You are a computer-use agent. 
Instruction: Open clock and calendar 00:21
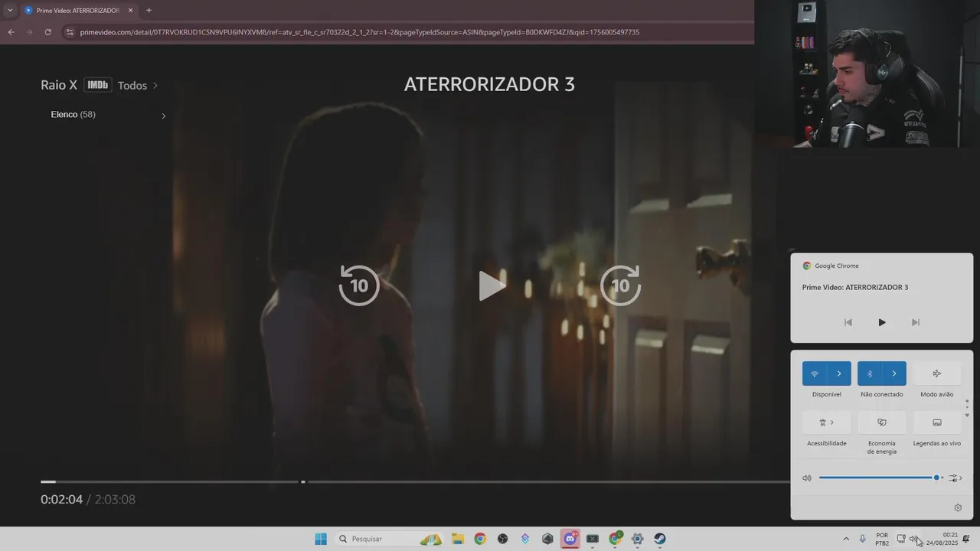pos(942,539)
